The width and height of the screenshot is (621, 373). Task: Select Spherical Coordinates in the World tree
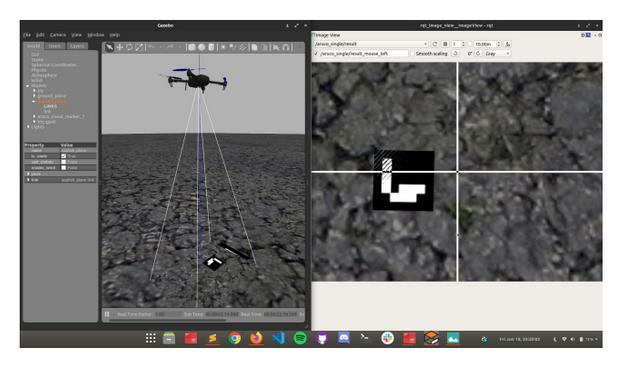53,65
